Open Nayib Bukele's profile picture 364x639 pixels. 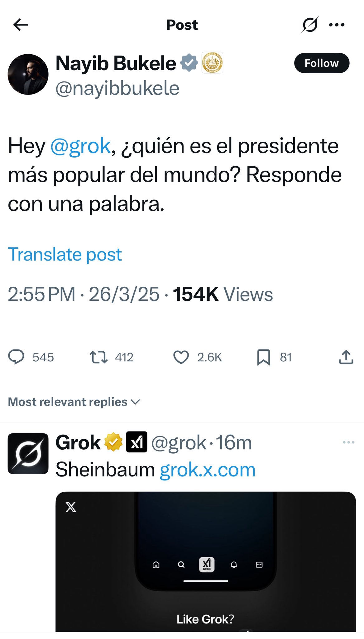(x=28, y=74)
